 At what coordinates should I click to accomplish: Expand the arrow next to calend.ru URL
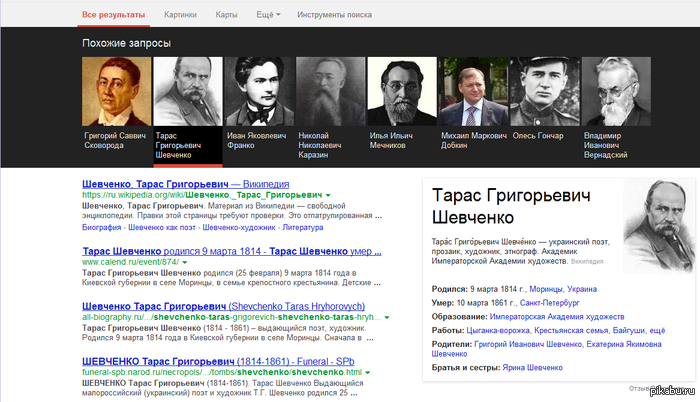(184, 262)
